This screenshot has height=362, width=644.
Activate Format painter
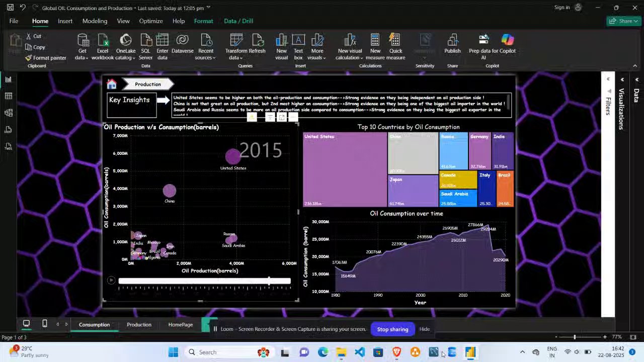46,58
